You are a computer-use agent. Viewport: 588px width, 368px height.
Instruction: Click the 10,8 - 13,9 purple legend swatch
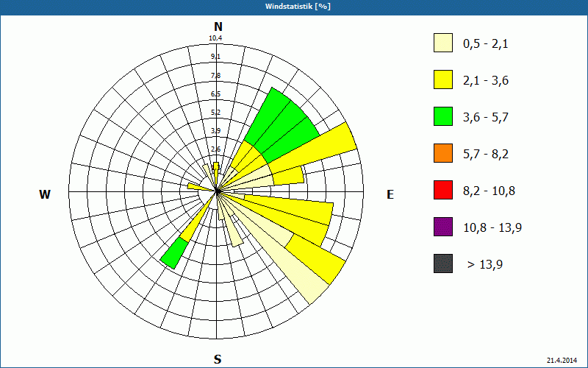[443, 227]
